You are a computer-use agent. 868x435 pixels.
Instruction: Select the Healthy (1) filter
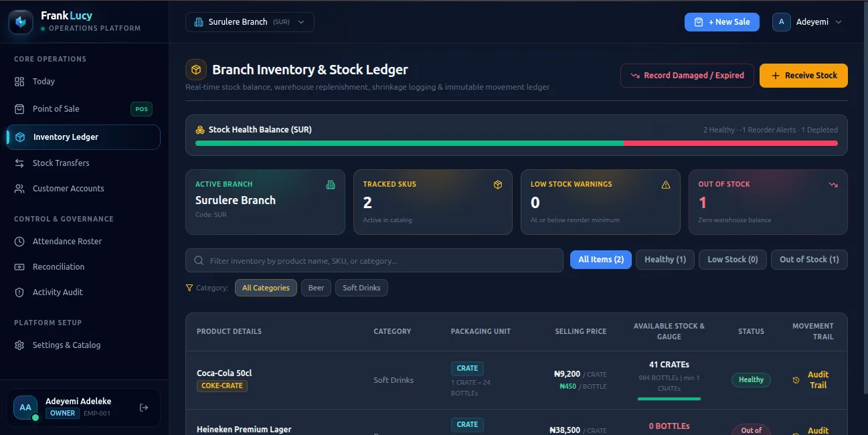click(665, 260)
